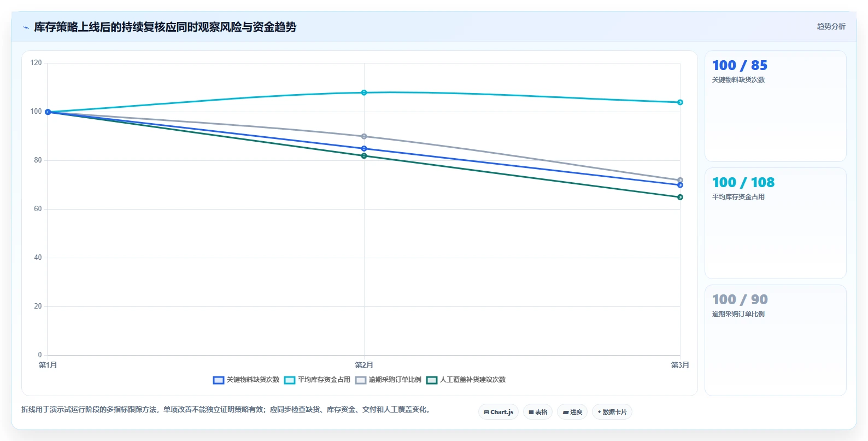Click the gray data point at 第2月
The width and height of the screenshot is (868, 441).
364,136
